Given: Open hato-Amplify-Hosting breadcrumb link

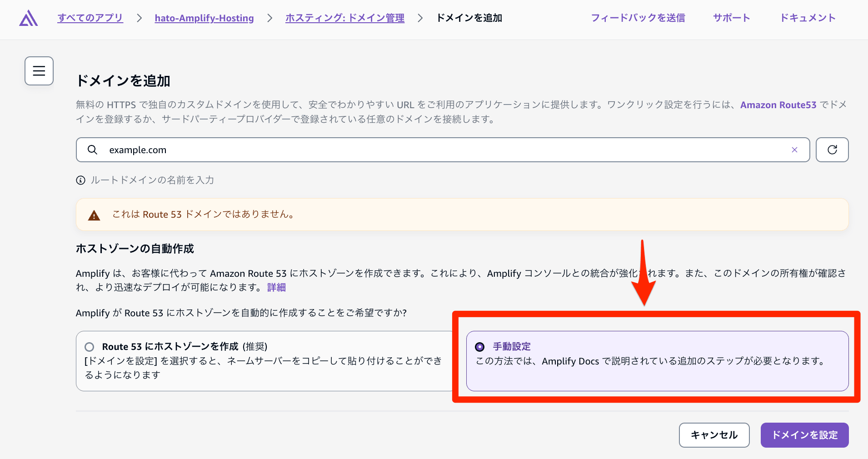Looking at the screenshot, I should 204,18.
